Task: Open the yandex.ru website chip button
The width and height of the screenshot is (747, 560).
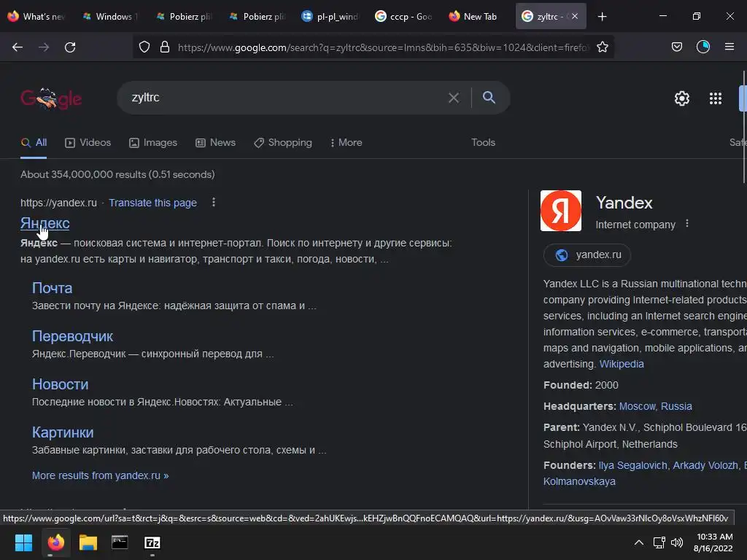Action: coord(587,254)
